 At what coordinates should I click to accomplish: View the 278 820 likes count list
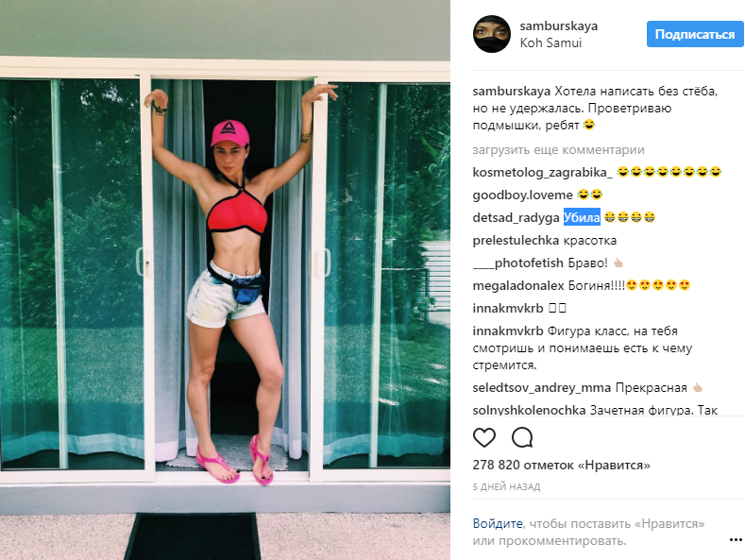click(561, 465)
